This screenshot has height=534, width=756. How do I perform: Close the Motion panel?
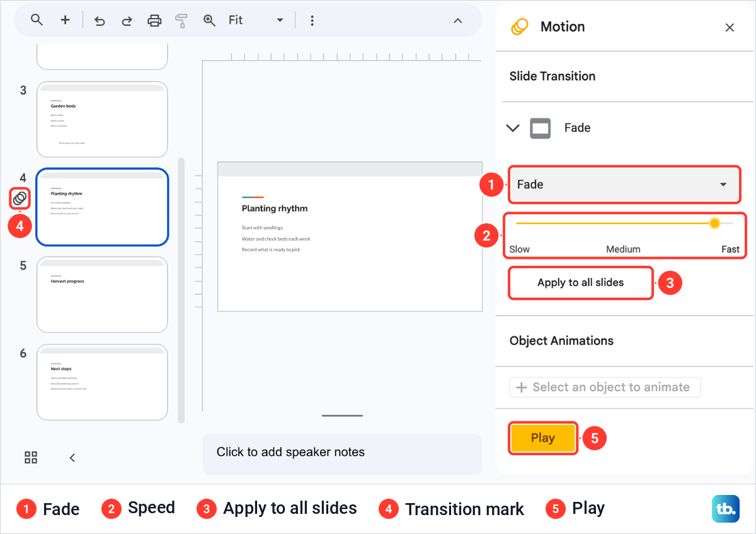click(x=730, y=27)
